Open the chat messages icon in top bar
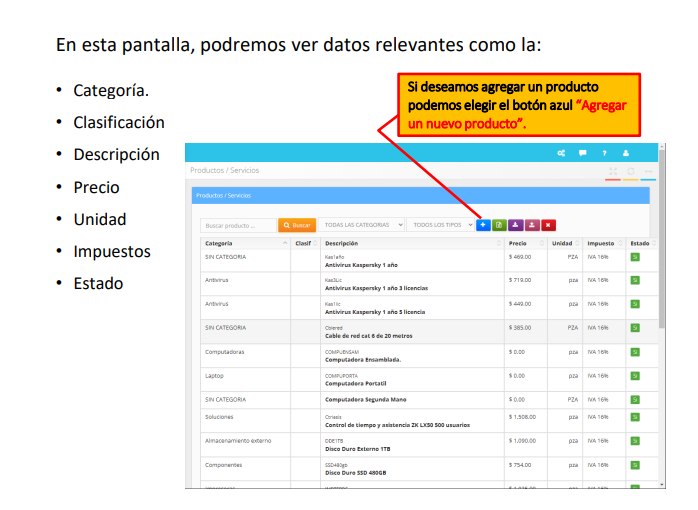The height and width of the screenshot is (510, 698). 583,153
